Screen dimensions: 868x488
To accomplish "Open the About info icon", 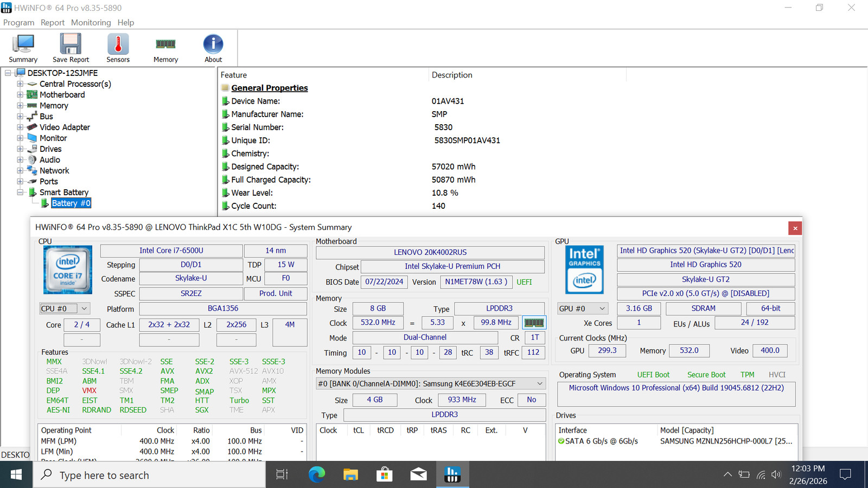I will click(x=213, y=48).
